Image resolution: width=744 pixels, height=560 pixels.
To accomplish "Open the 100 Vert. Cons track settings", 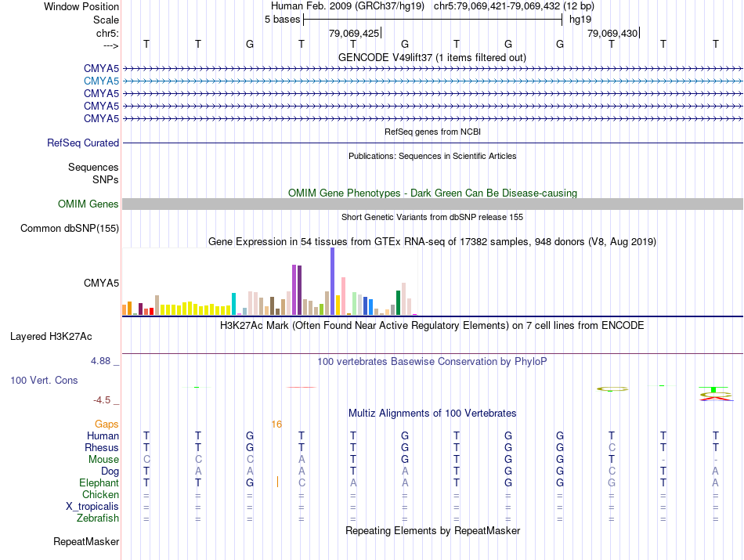I will click(x=44, y=380).
